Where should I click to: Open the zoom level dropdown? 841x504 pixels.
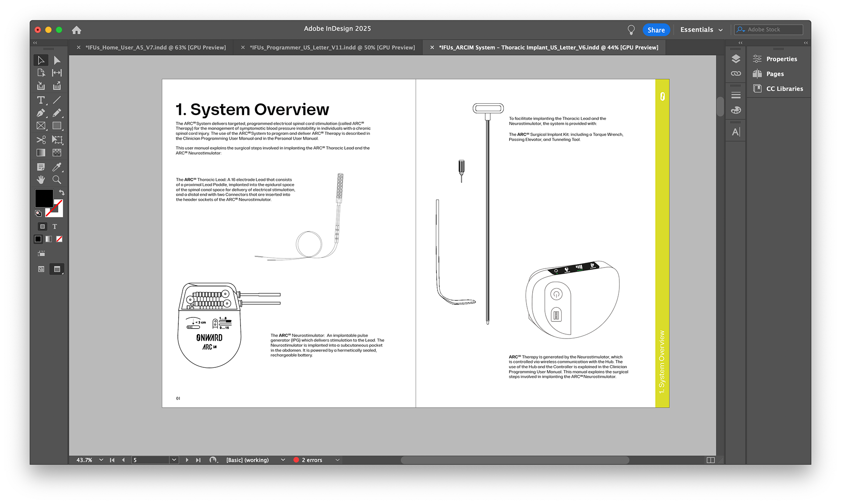point(101,460)
